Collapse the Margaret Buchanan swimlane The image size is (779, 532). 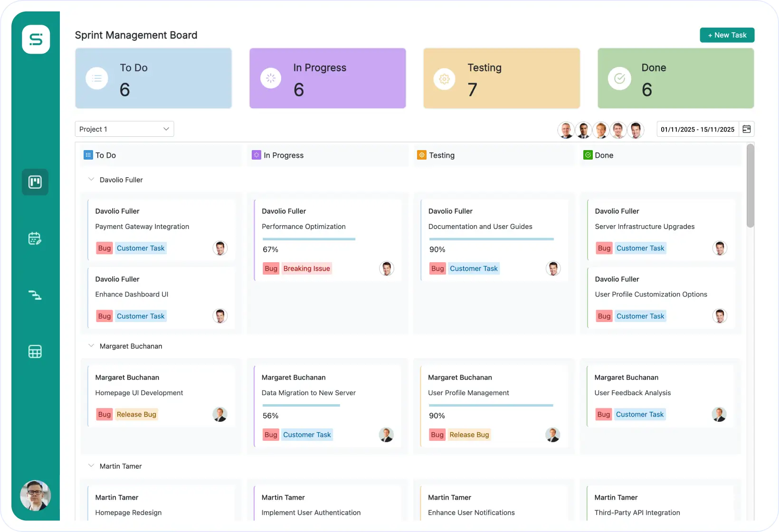[91, 346]
